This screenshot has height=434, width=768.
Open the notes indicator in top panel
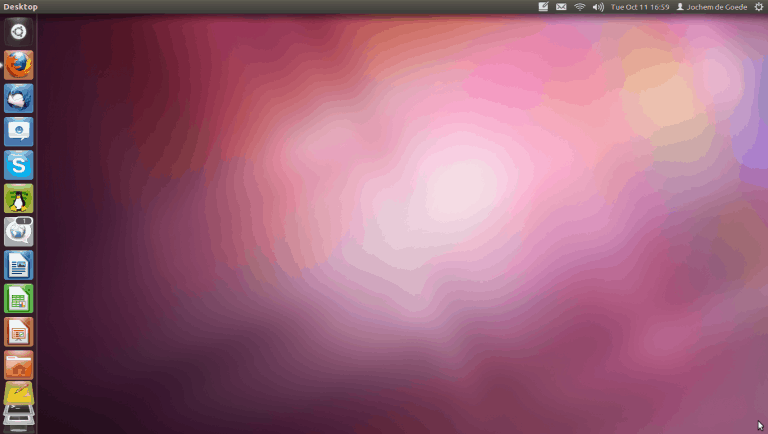pyautogui.click(x=543, y=7)
